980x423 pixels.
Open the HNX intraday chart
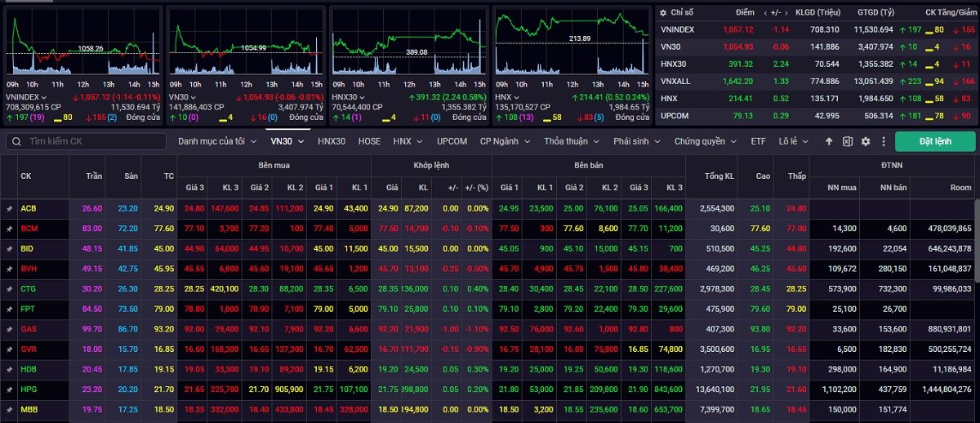click(572, 44)
